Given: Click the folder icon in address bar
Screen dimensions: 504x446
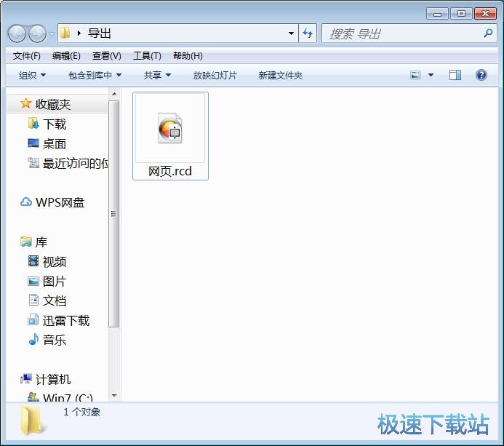Looking at the screenshot, I should coord(65,33).
